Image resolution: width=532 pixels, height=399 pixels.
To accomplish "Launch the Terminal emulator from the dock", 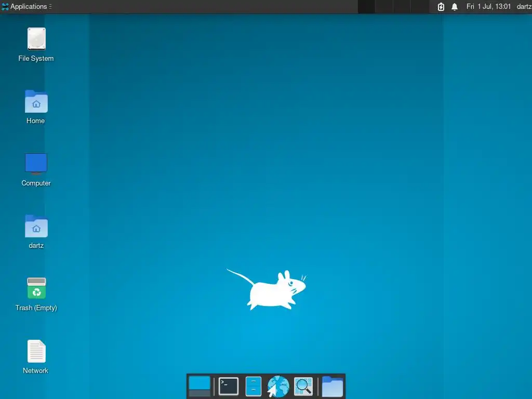I will tap(229, 387).
